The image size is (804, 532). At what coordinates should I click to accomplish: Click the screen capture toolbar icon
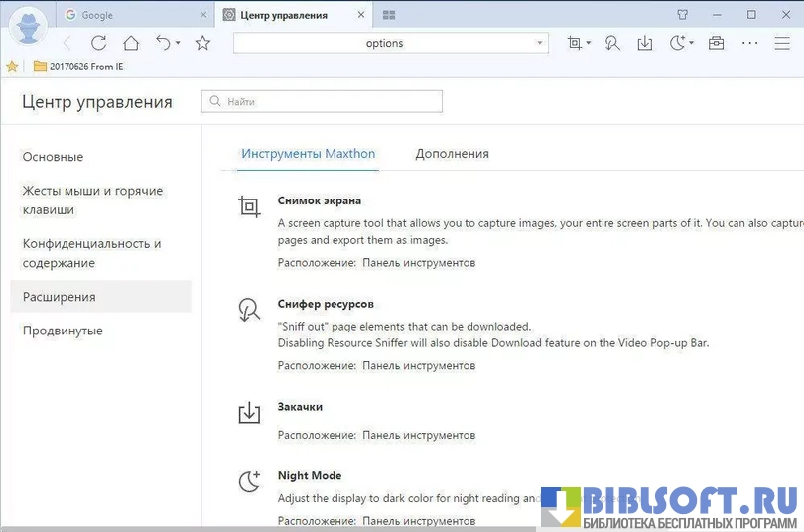point(574,43)
